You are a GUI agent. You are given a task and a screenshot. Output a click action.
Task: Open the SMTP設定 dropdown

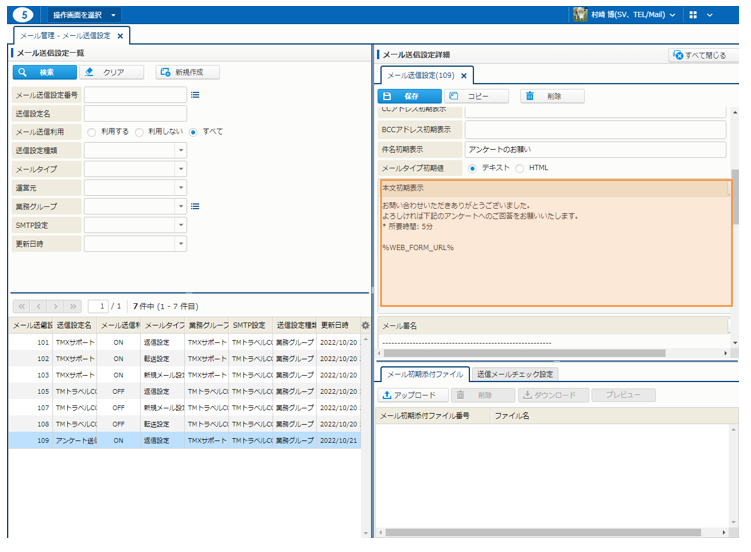pyautogui.click(x=180, y=225)
